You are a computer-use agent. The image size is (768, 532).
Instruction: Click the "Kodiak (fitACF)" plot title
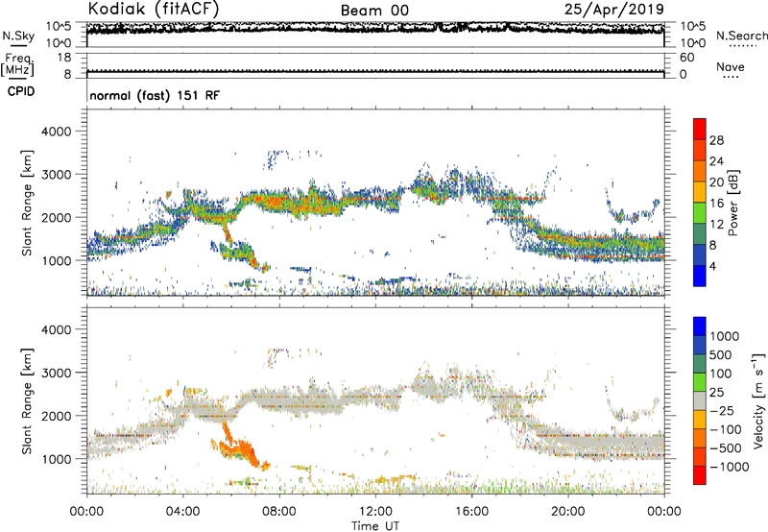click(x=154, y=10)
